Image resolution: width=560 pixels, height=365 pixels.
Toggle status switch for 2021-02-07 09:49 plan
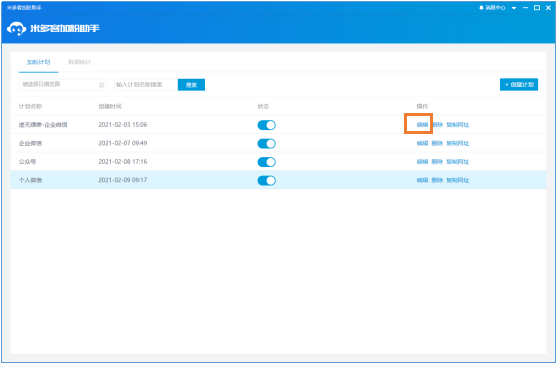pyautogui.click(x=266, y=144)
